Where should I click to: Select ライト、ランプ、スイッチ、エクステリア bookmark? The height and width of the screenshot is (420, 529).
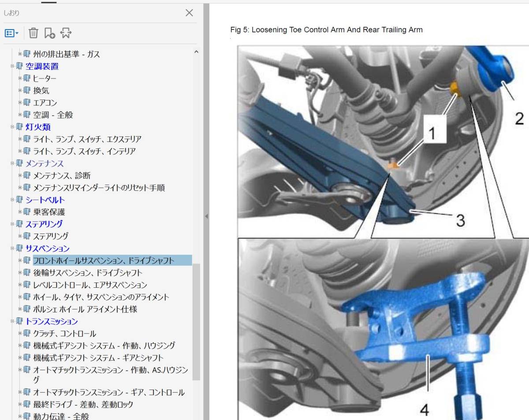[87, 139]
